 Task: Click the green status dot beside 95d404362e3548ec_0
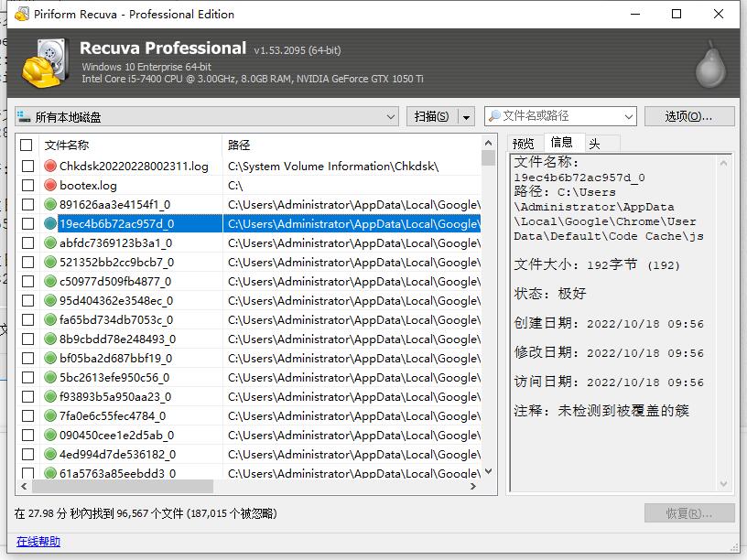(50, 300)
